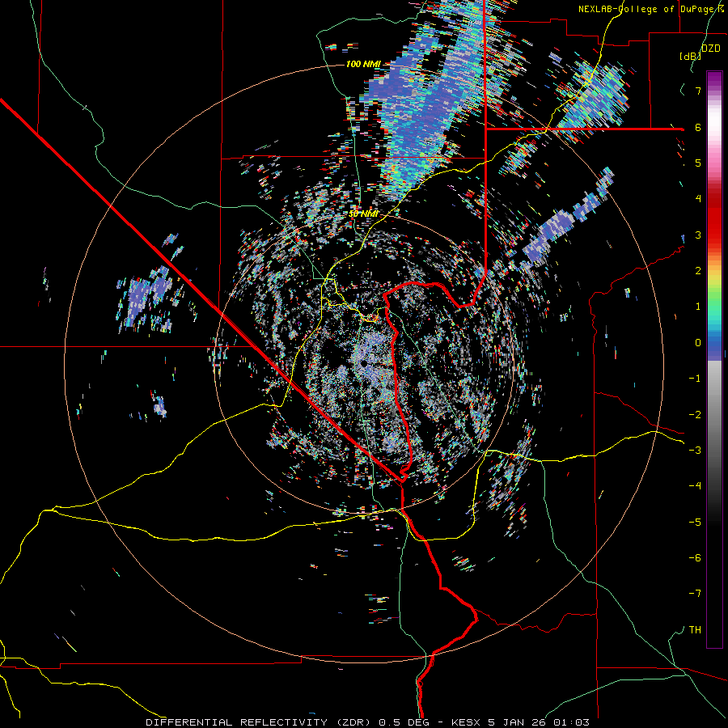Click the '0' value on the legend
728x728 pixels.
698,343
